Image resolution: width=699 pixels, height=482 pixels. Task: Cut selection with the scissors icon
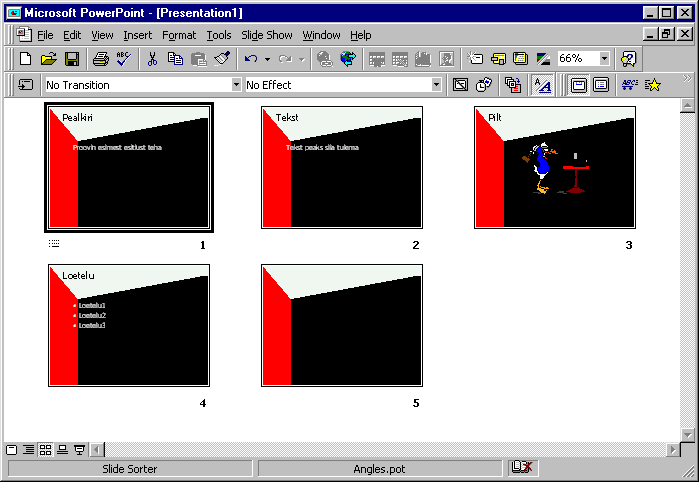tap(153, 59)
